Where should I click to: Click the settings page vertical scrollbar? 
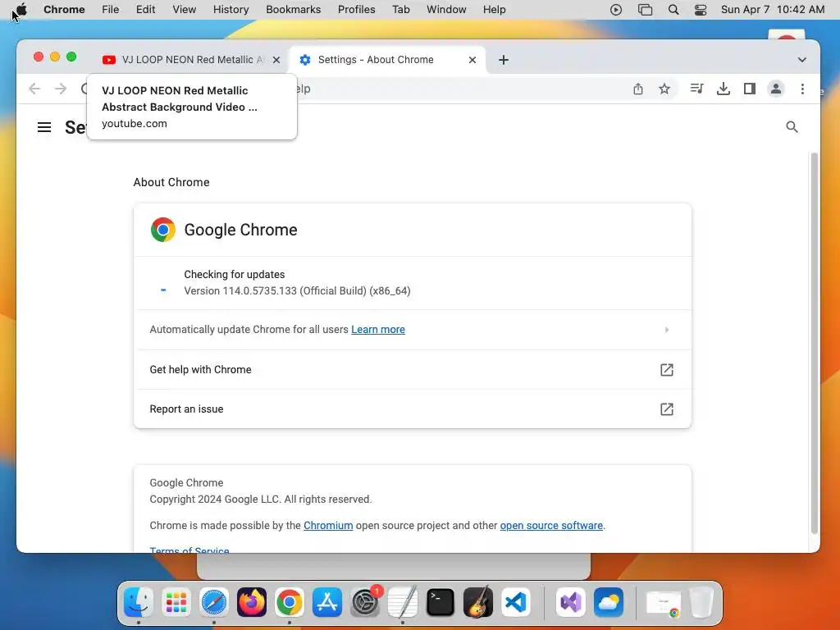(x=815, y=343)
